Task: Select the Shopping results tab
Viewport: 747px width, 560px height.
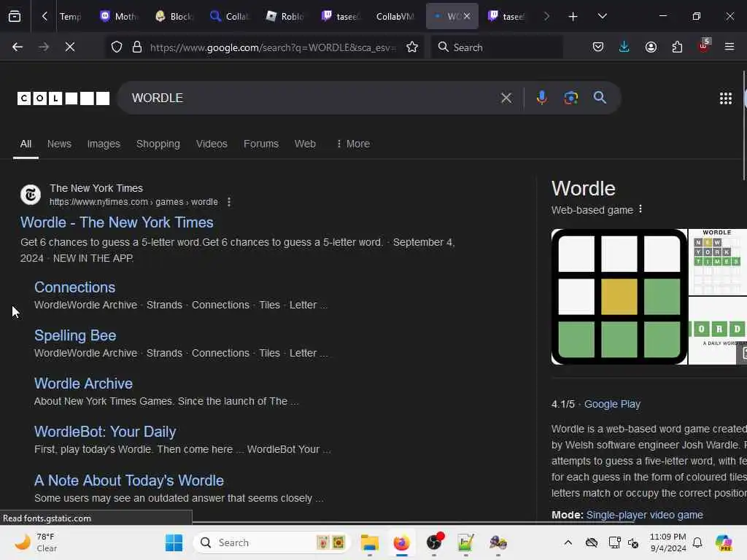Action: pyautogui.click(x=158, y=144)
